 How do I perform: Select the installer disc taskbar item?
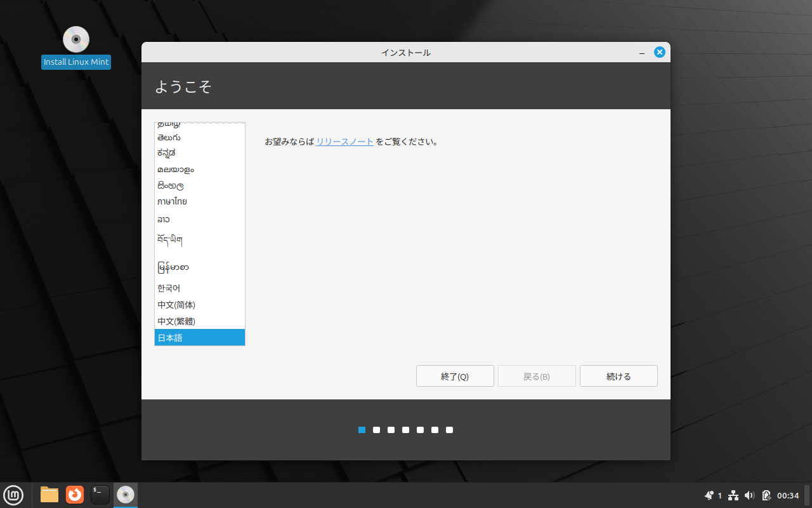126,495
